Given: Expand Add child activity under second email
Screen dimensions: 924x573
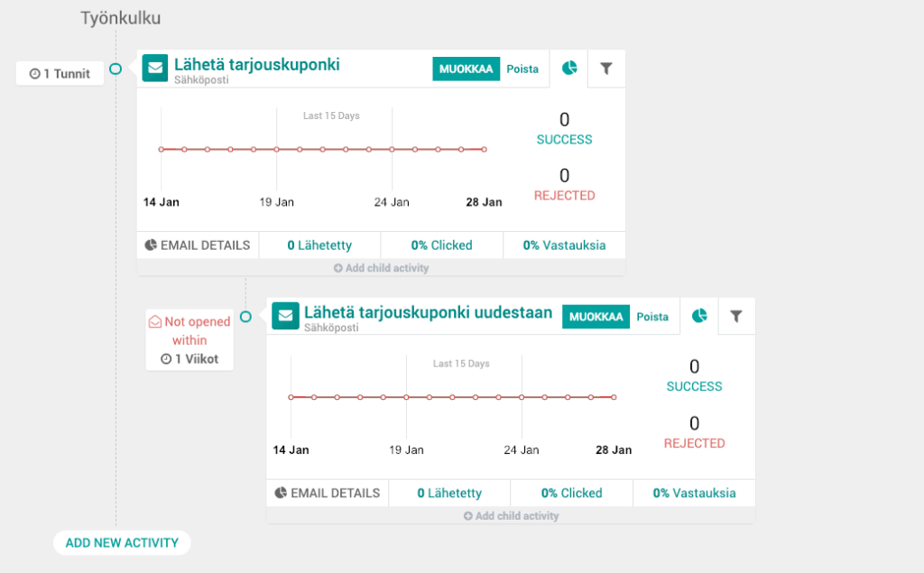Looking at the screenshot, I should (x=510, y=516).
